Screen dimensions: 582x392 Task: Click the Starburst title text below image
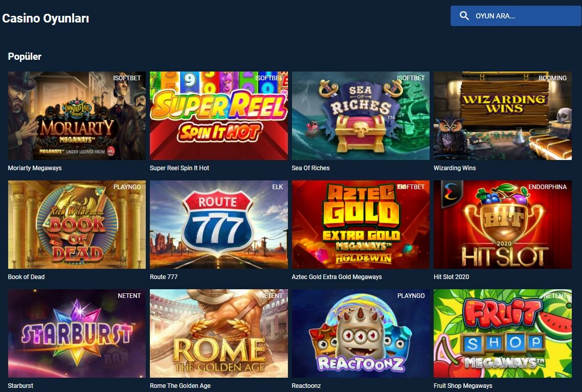coord(20,386)
